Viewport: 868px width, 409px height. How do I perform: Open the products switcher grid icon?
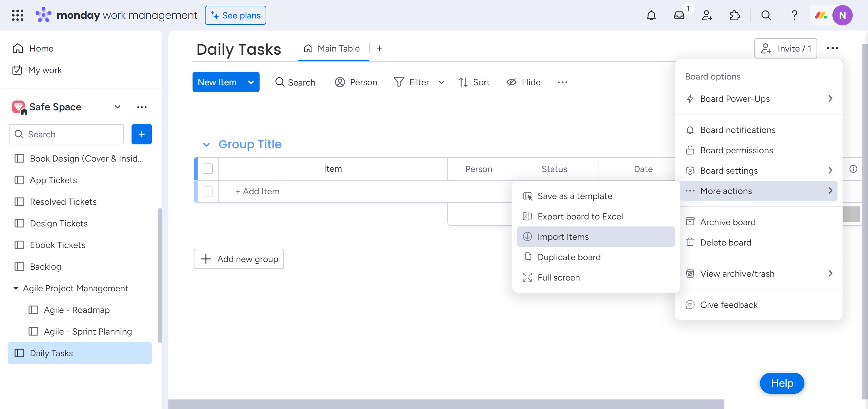tap(17, 16)
